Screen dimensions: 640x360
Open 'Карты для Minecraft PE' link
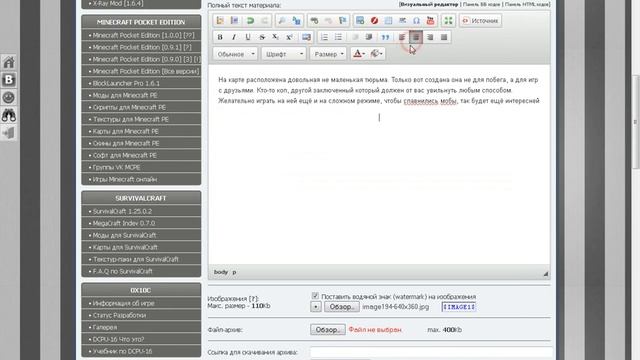point(126,131)
